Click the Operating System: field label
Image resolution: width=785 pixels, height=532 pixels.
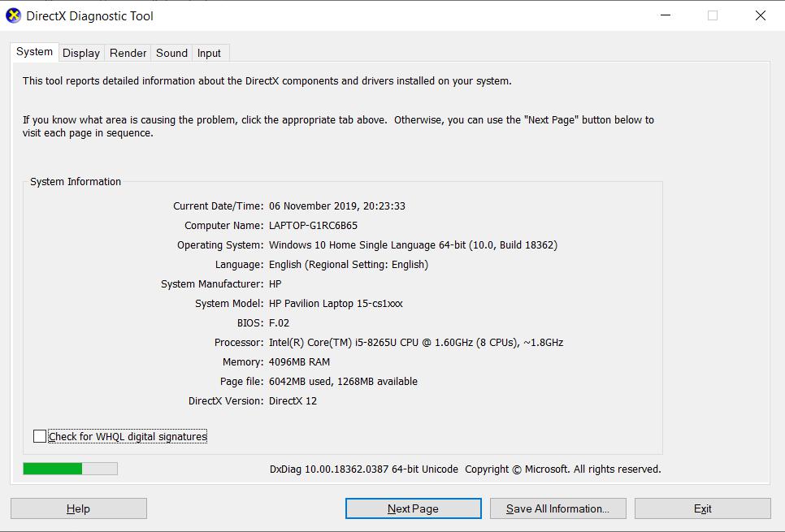pos(220,245)
